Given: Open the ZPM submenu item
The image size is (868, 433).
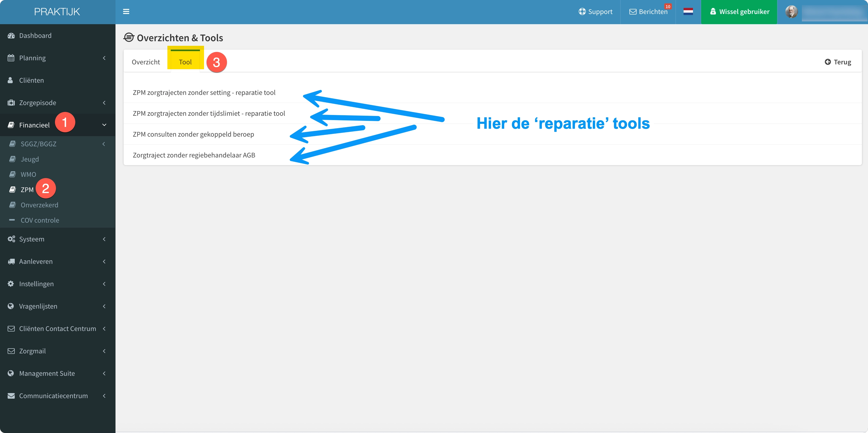Looking at the screenshot, I should click(x=57, y=189).
